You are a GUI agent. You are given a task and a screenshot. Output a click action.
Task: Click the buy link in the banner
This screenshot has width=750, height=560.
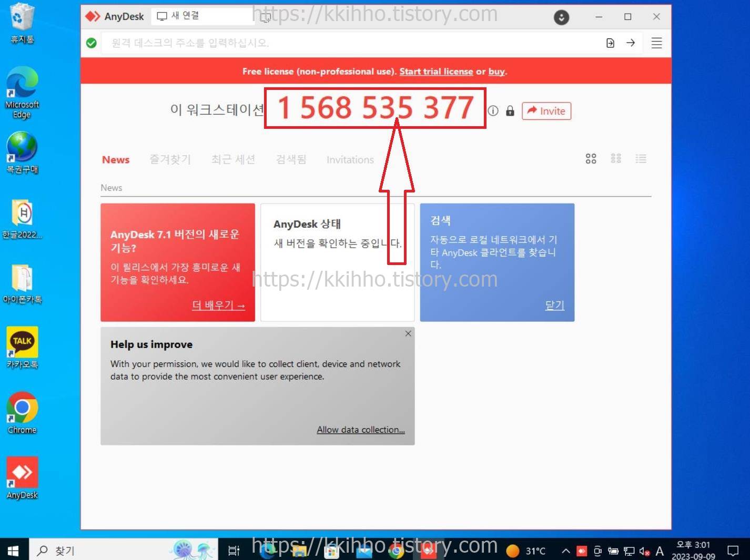point(496,72)
